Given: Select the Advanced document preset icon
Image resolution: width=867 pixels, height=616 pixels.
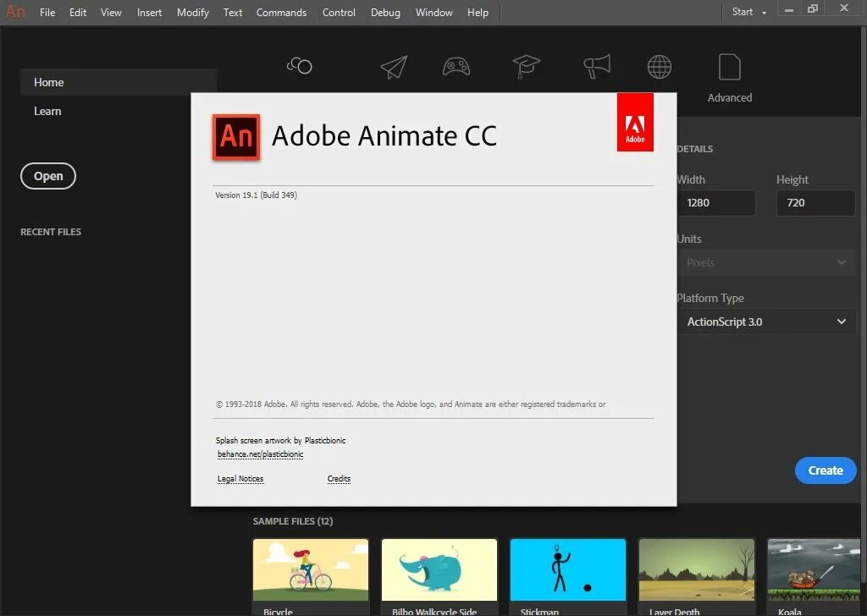Looking at the screenshot, I should click(729, 68).
